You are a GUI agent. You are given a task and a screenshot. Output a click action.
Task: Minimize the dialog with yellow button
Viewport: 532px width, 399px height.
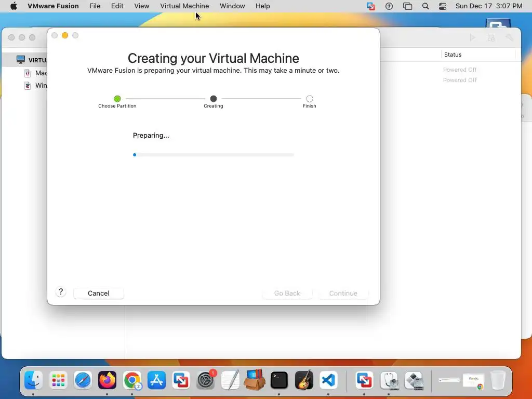65,35
